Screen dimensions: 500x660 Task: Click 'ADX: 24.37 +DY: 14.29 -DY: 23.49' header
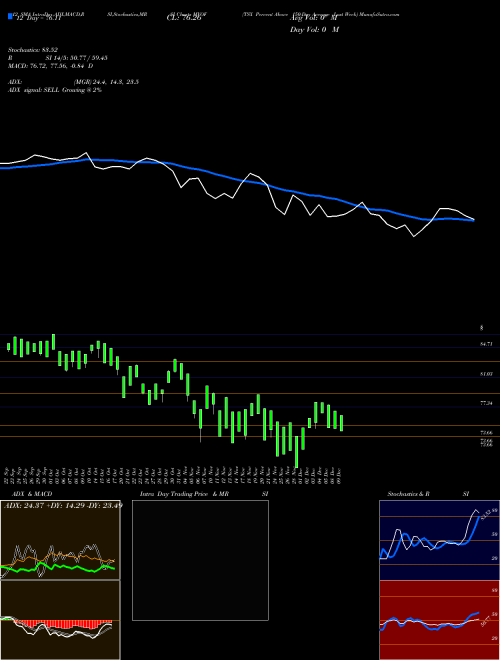pos(63,506)
